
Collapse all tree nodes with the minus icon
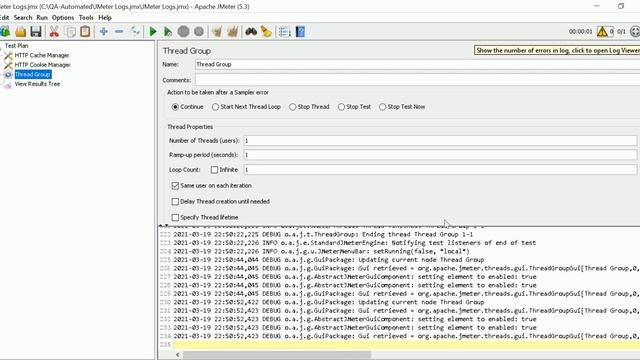(119, 31)
